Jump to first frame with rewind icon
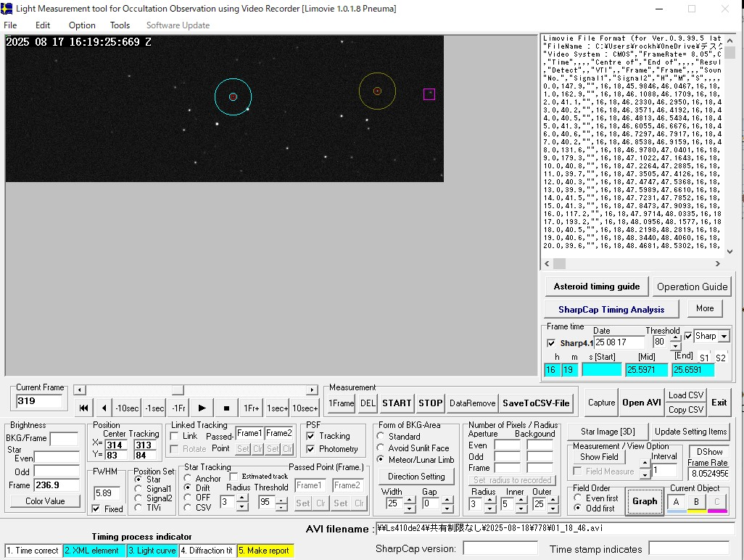The image size is (744, 560). (84, 408)
